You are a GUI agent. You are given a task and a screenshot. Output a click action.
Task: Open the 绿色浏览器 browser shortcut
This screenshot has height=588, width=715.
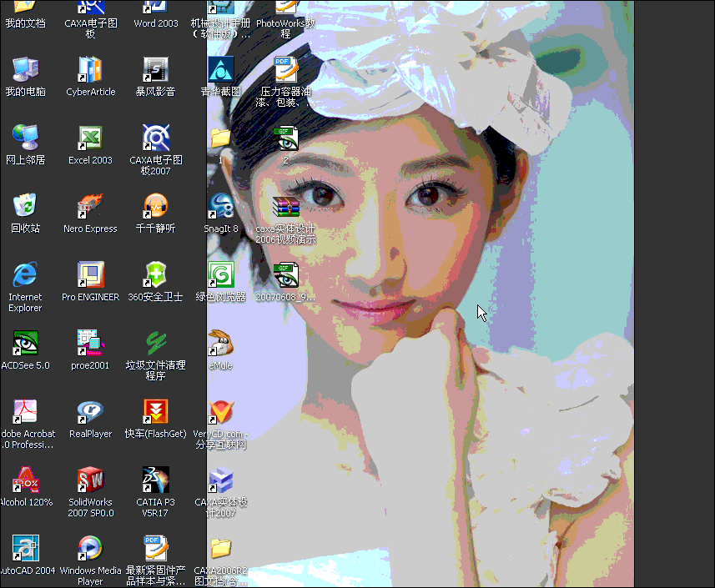point(221,274)
